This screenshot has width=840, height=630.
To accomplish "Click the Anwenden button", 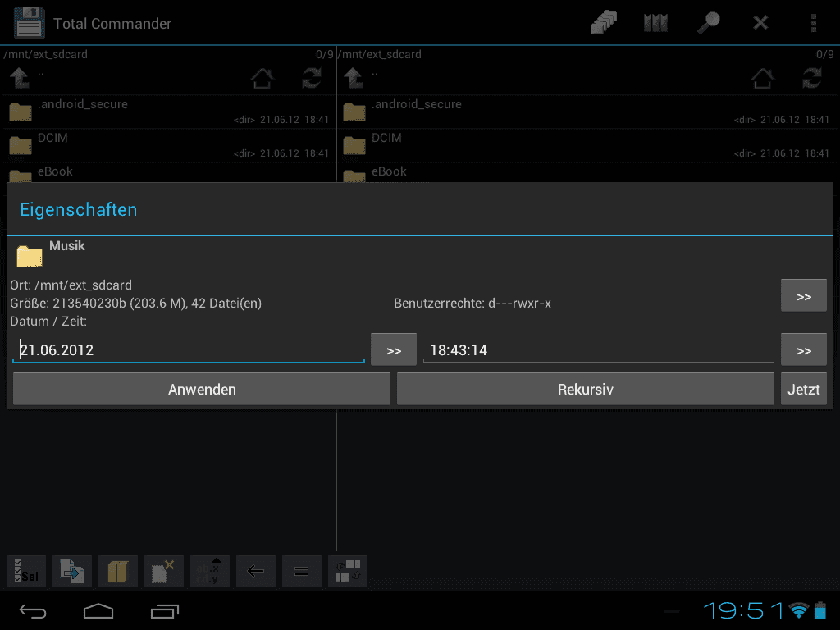I will [x=202, y=389].
